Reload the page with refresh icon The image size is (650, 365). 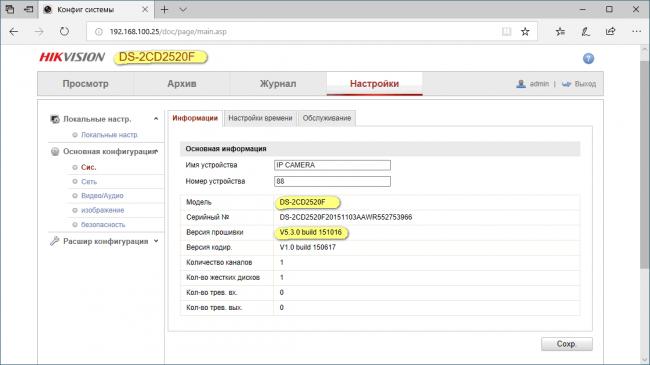[64, 32]
